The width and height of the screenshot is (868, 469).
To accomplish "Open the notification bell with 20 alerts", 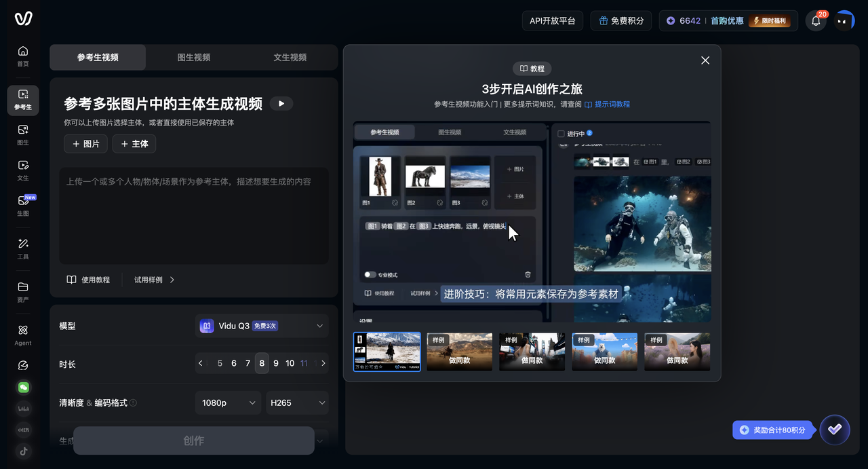I will pos(815,21).
